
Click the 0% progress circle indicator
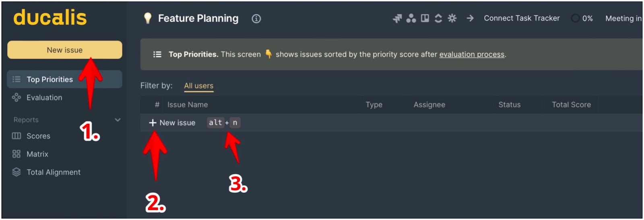pos(576,18)
